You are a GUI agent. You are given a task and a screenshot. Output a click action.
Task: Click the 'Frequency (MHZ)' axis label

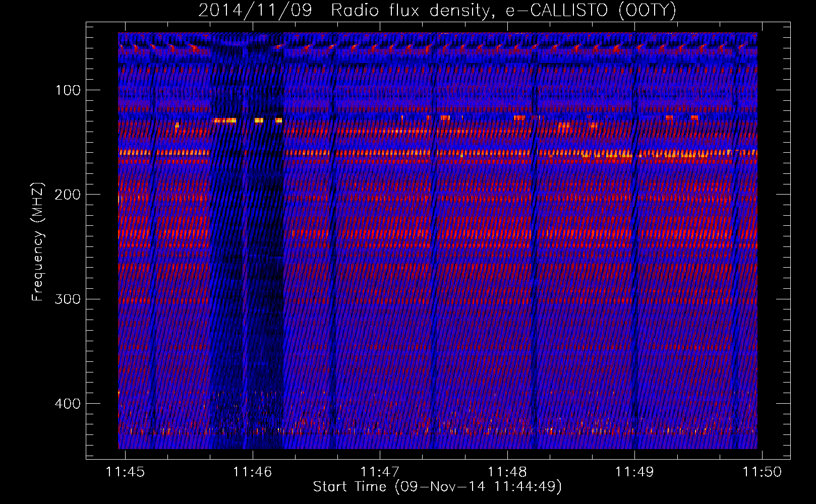click(38, 242)
